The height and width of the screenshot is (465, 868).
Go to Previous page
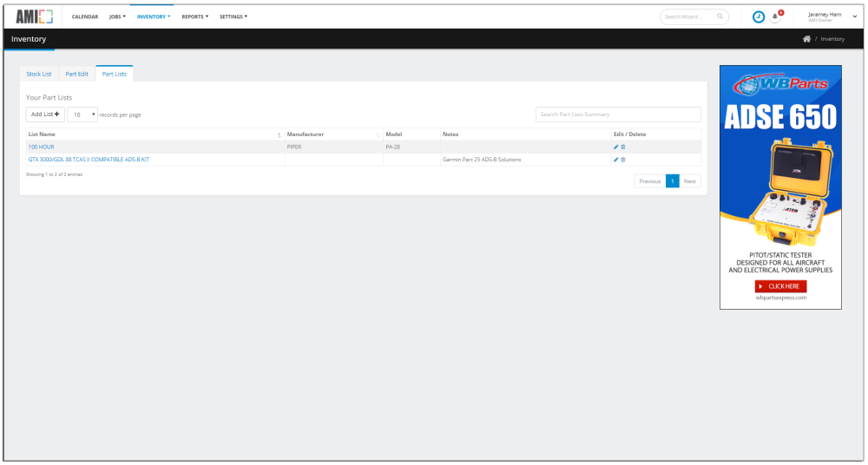(650, 181)
